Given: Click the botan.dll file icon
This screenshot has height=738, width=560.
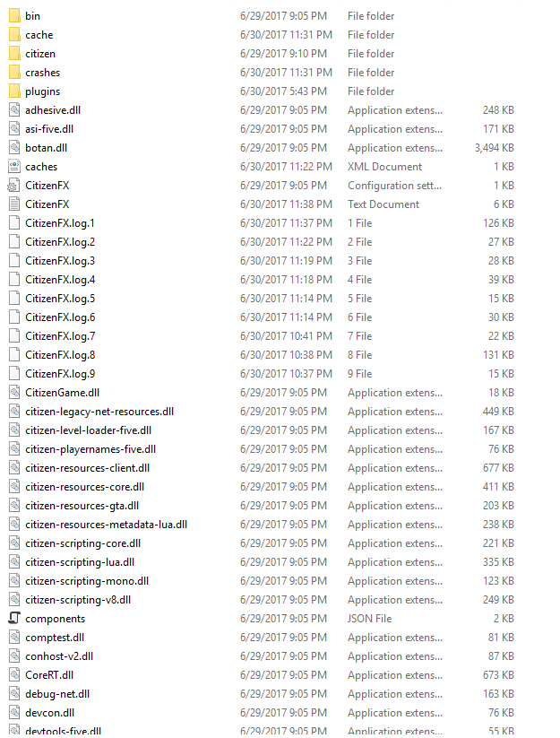Looking at the screenshot, I should click(14, 147).
